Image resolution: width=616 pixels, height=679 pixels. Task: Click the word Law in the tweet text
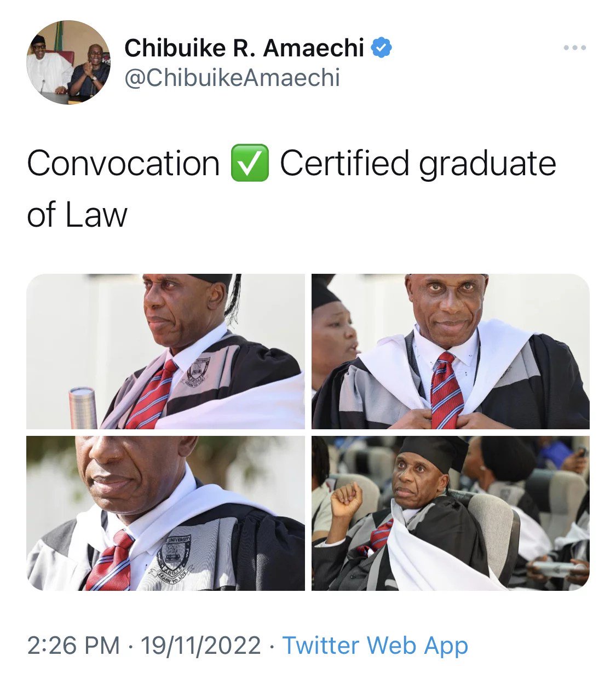tap(96, 214)
